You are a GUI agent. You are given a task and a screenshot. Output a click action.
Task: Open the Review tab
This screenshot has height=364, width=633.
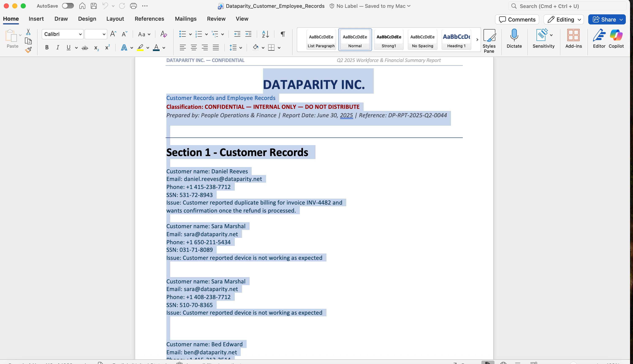216,19
